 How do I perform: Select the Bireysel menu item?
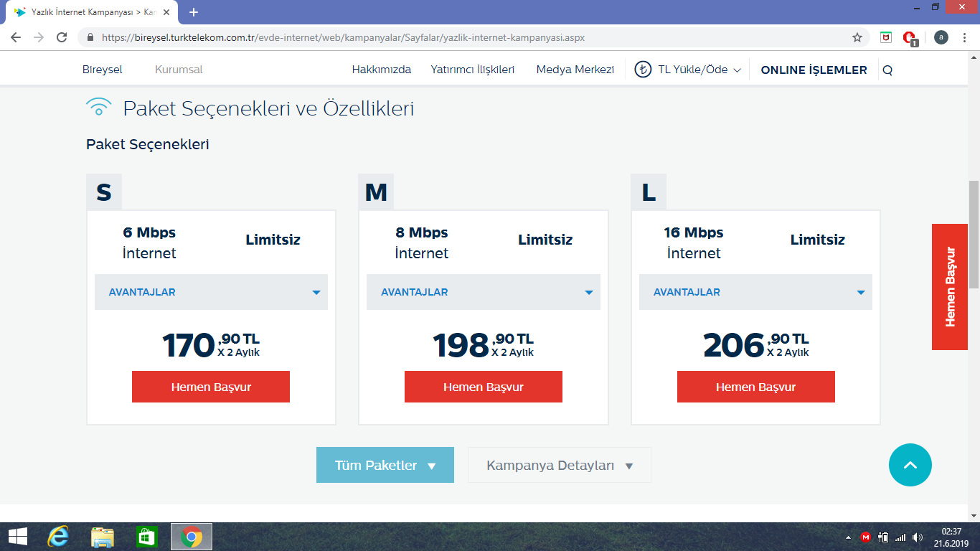tap(103, 70)
